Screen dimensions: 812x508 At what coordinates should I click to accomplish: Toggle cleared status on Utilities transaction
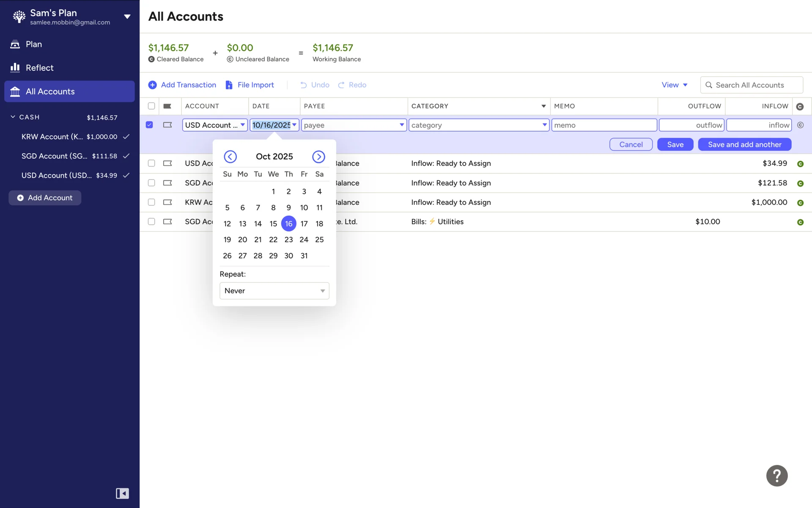click(x=800, y=222)
